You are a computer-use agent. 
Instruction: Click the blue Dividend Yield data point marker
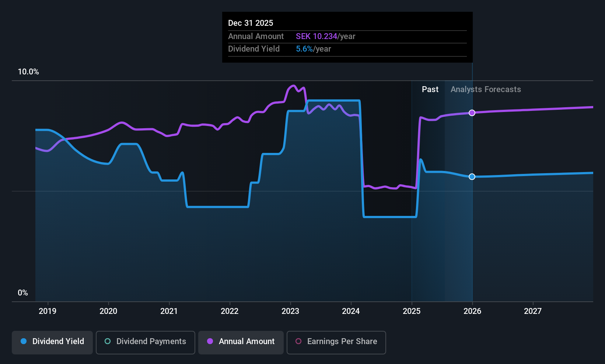pyautogui.click(x=472, y=177)
